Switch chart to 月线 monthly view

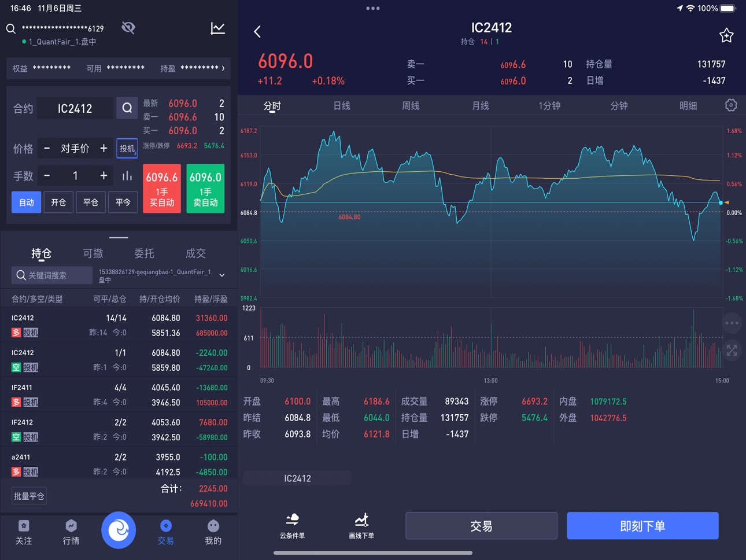pyautogui.click(x=480, y=106)
